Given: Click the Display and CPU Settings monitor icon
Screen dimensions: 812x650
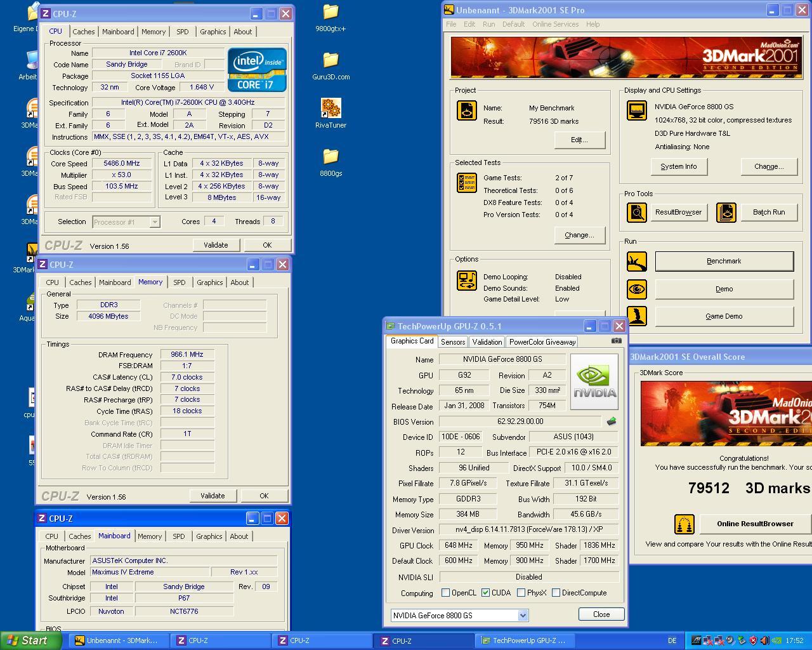Looking at the screenshot, I should (636, 110).
